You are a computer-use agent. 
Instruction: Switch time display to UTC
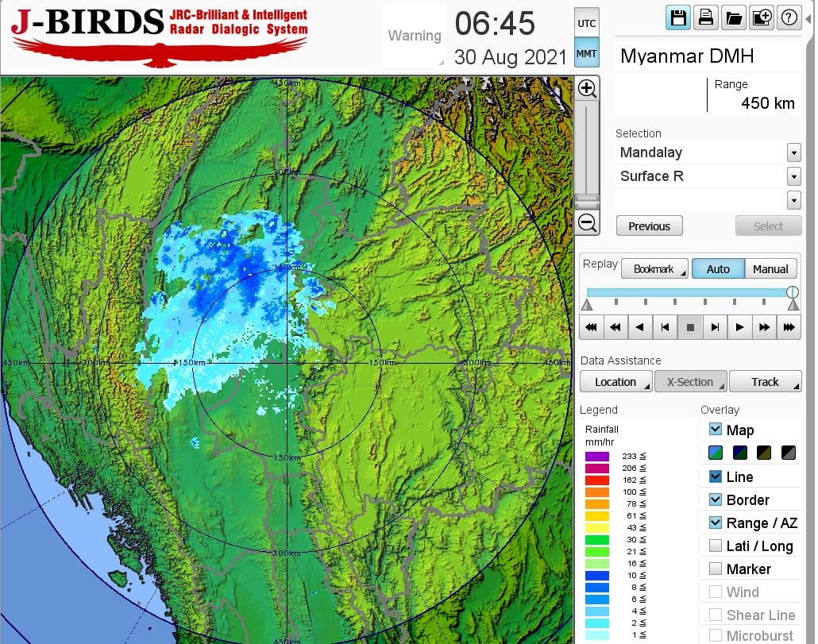click(x=586, y=23)
